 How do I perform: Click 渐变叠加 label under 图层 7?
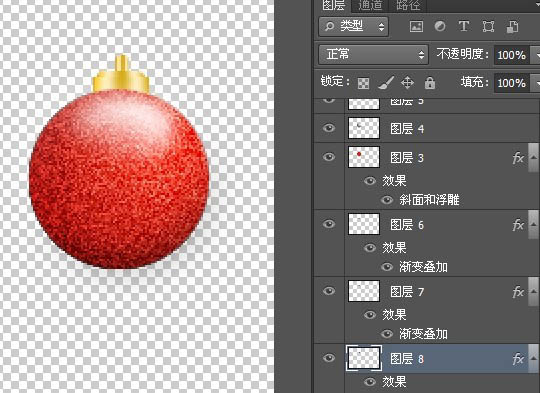pyautogui.click(x=423, y=334)
